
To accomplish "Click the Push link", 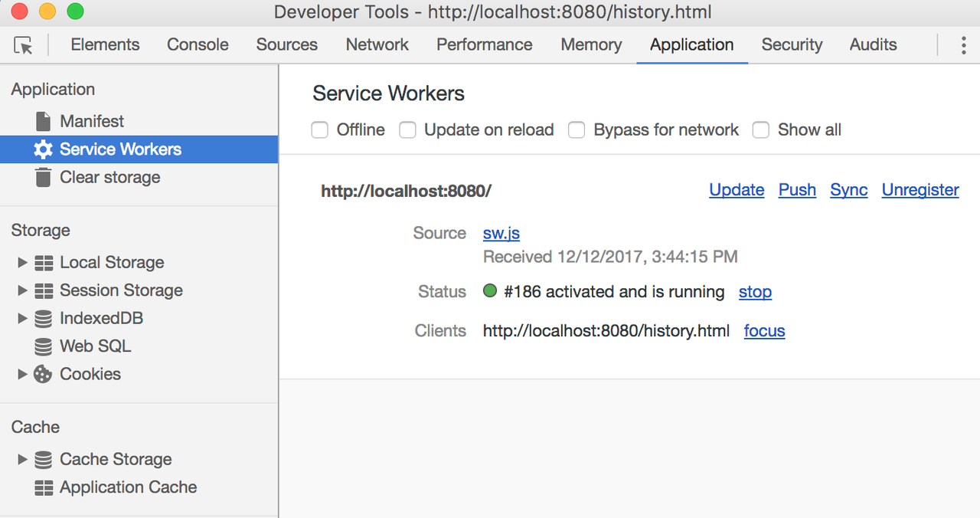I will coord(797,190).
